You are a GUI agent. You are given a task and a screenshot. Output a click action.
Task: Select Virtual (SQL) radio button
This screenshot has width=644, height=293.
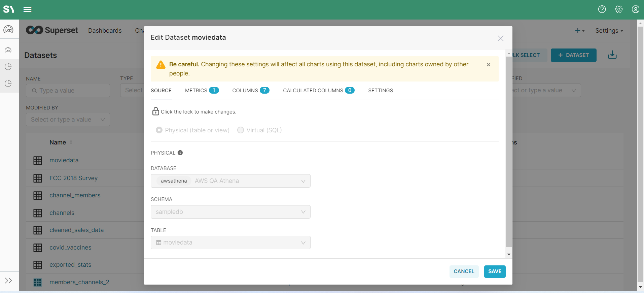[x=241, y=130]
